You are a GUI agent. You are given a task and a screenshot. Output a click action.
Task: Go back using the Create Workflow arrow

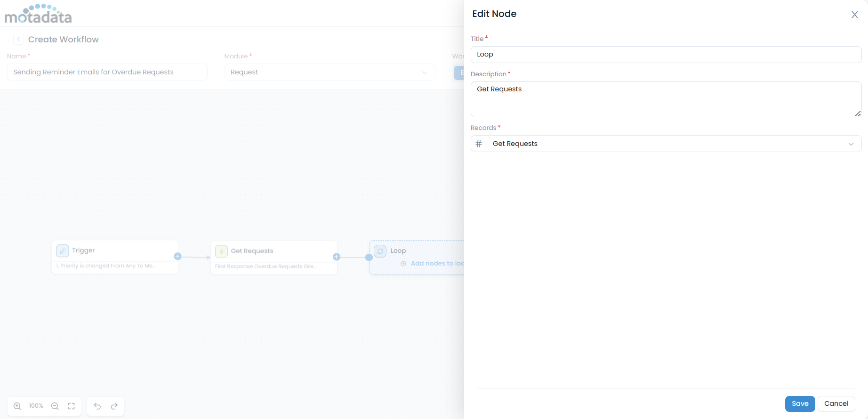[18, 40]
